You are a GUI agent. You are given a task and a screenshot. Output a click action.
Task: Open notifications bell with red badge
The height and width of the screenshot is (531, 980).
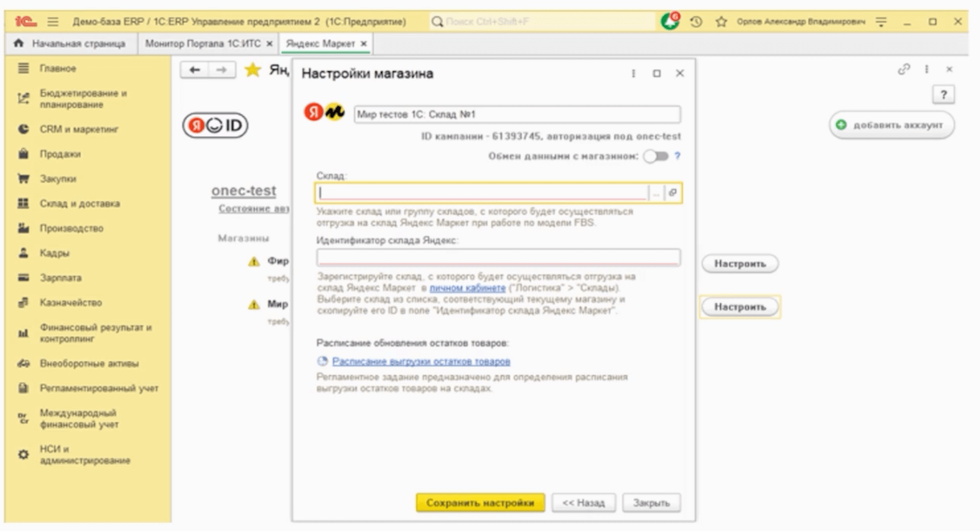pyautogui.click(x=670, y=21)
